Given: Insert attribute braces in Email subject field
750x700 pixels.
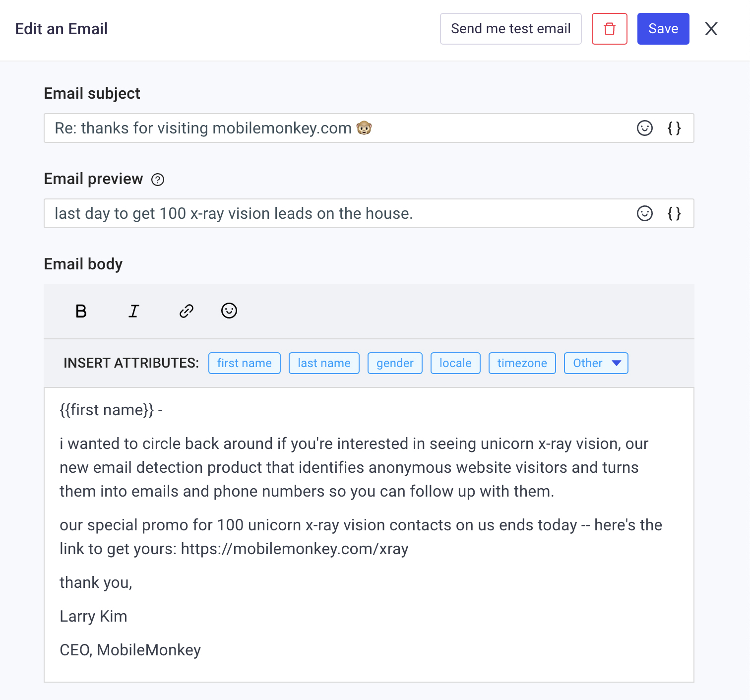Looking at the screenshot, I should coord(674,128).
